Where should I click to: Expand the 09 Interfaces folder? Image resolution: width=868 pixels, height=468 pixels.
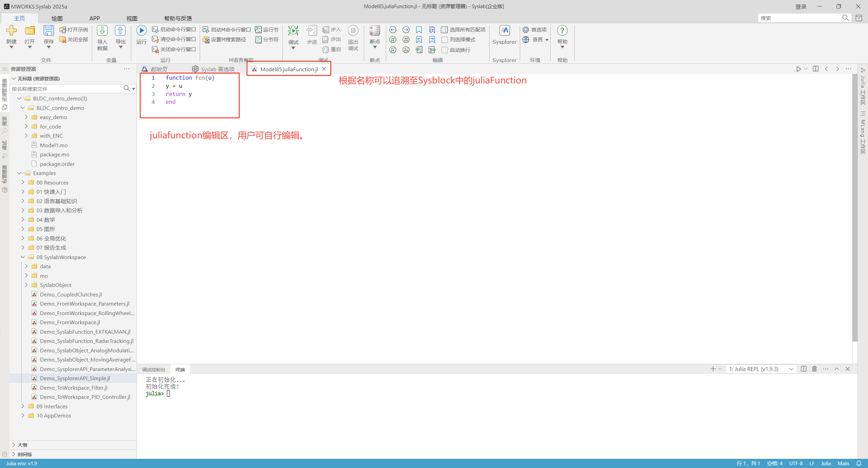point(23,406)
